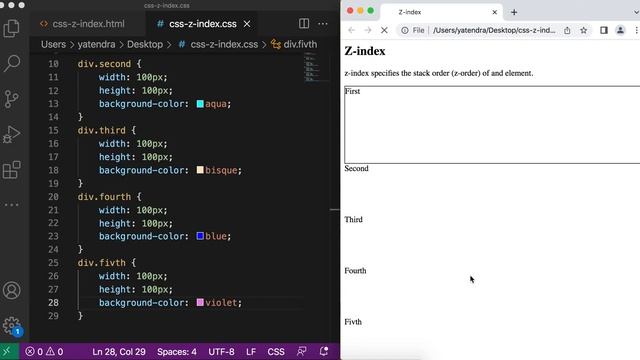
Task: Click the div.fourth selector text
Action: [104, 197]
